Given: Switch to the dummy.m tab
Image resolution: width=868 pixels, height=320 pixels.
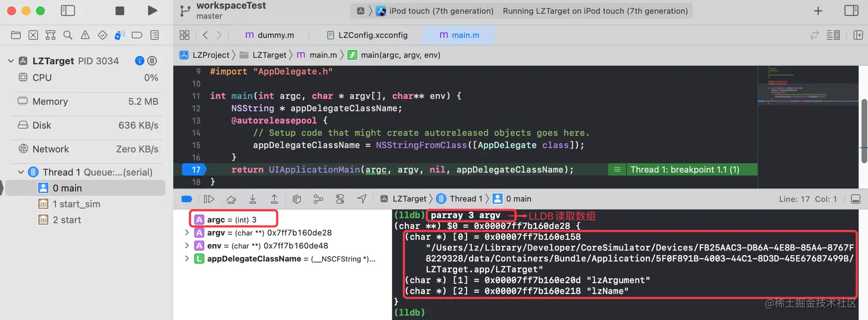Looking at the screenshot, I should tap(269, 35).
